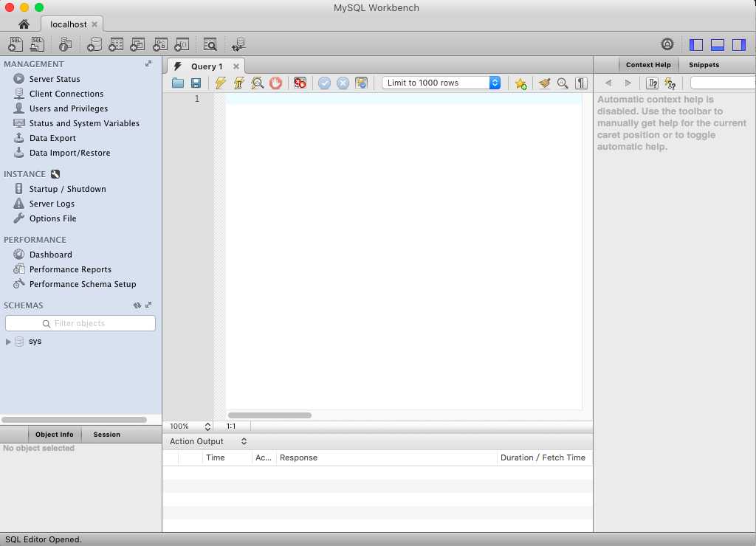The width and height of the screenshot is (756, 546).
Task: Save snippet star icon
Action: (x=520, y=83)
